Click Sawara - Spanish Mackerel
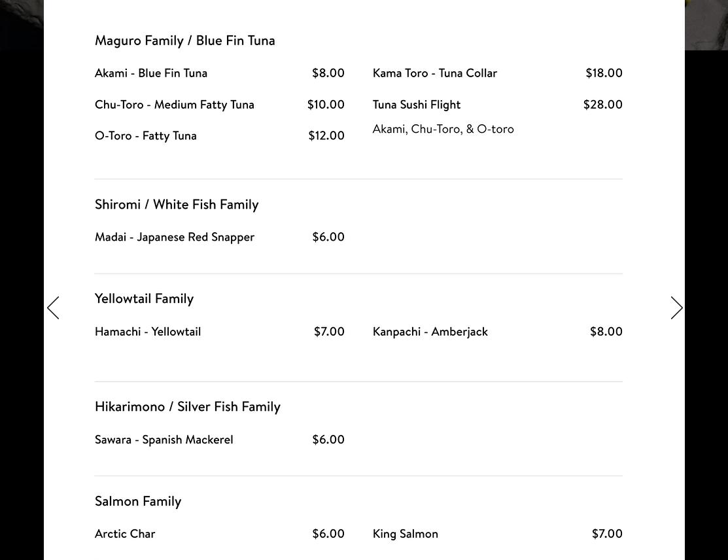 164,440
